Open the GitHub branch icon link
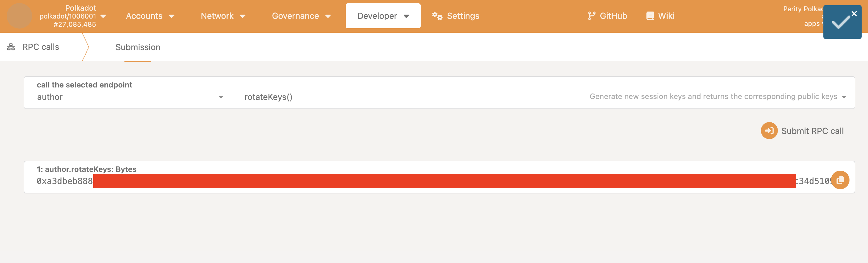The height and width of the screenshot is (263, 868). (x=591, y=16)
